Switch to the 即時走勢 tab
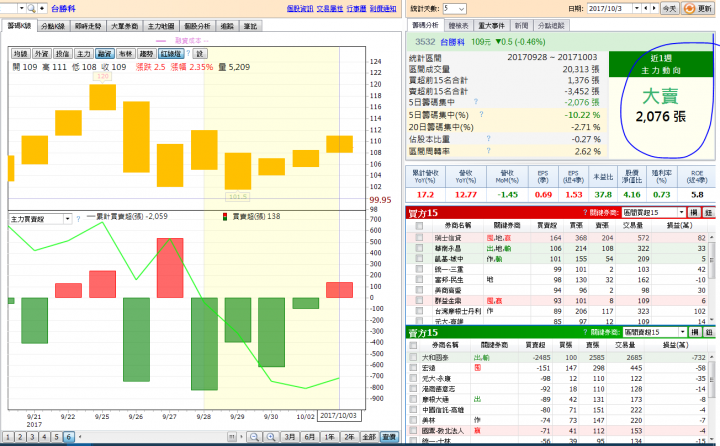Viewport: 720px width, 446px height. click(x=88, y=26)
